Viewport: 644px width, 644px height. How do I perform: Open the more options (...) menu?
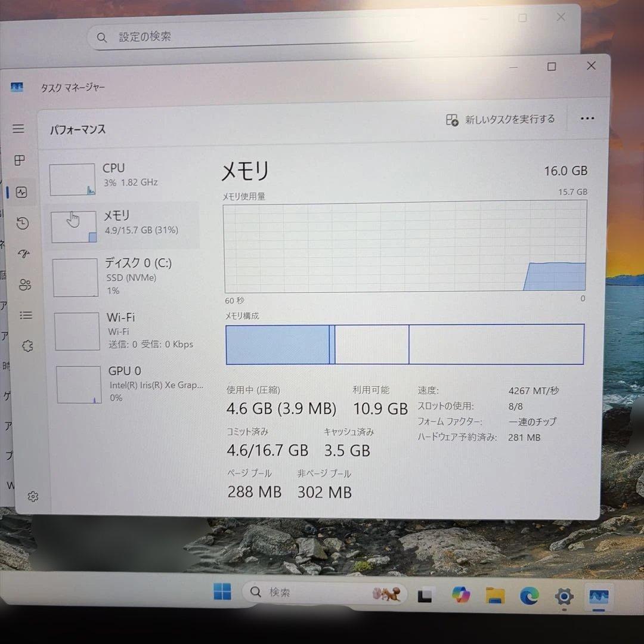pyautogui.click(x=587, y=119)
